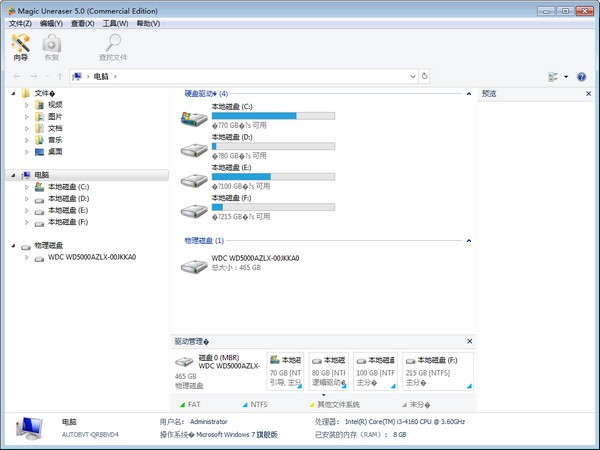Collapse the 电脑 tree node
The height and width of the screenshot is (450, 600).
13,175
